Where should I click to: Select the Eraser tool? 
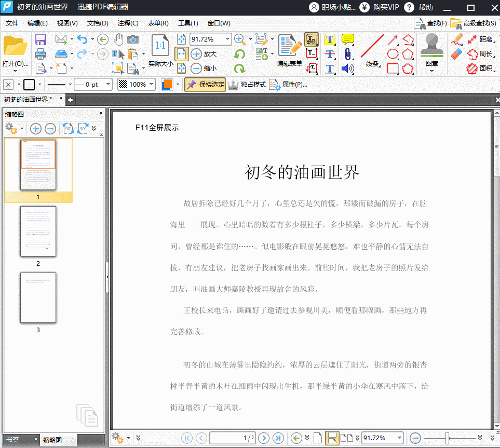(456, 54)
